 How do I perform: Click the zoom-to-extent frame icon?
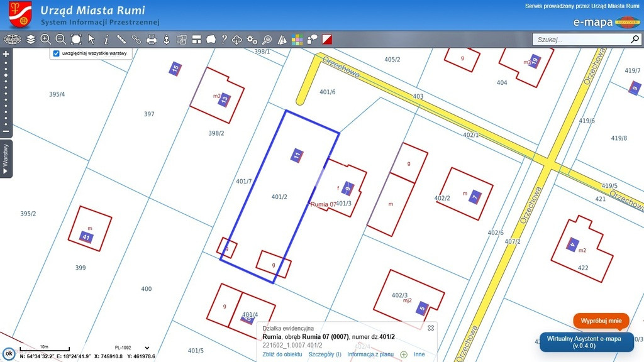point(76,40)
